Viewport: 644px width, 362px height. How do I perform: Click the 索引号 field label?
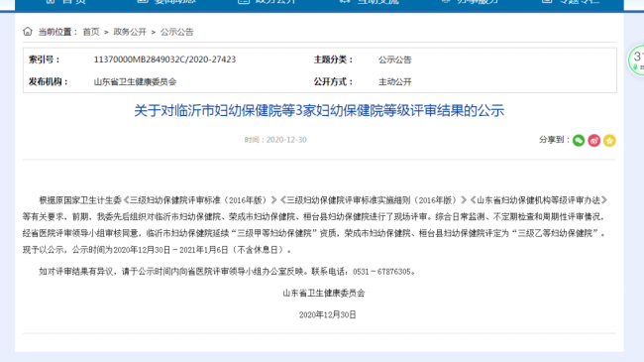(45, 60)
